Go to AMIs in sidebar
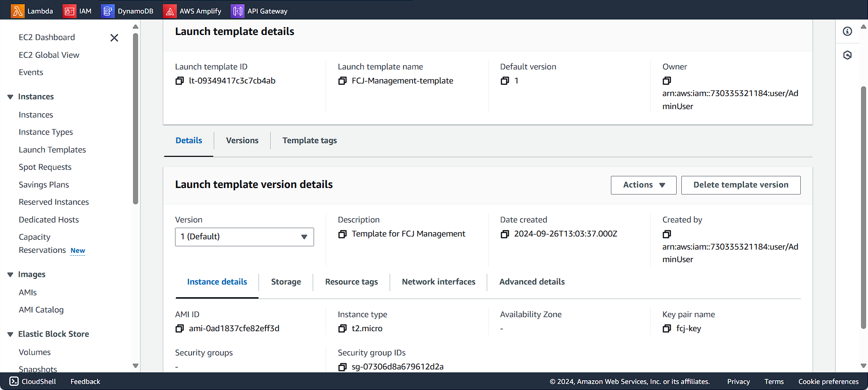 [28, 292]
